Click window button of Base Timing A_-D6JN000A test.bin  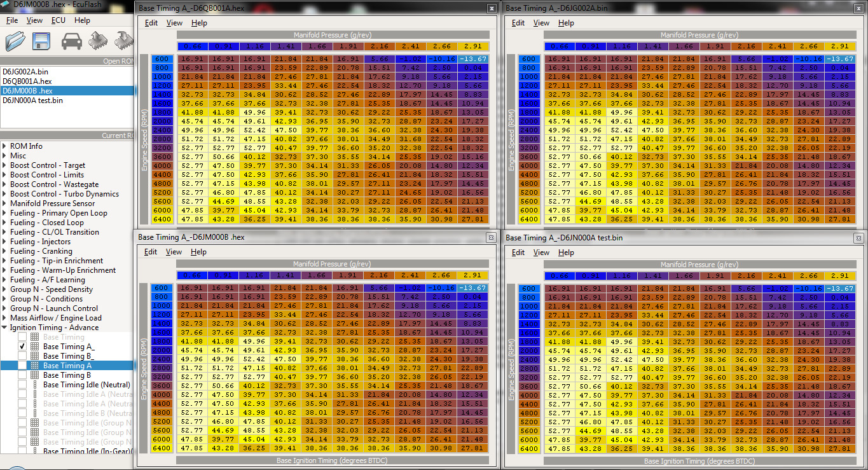coord(858,237)
